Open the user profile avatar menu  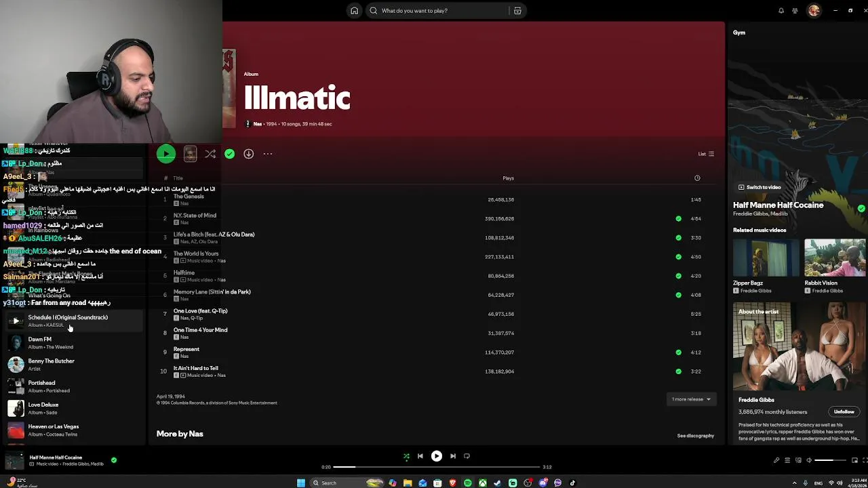pyautogui.click(x=814, y=10)
